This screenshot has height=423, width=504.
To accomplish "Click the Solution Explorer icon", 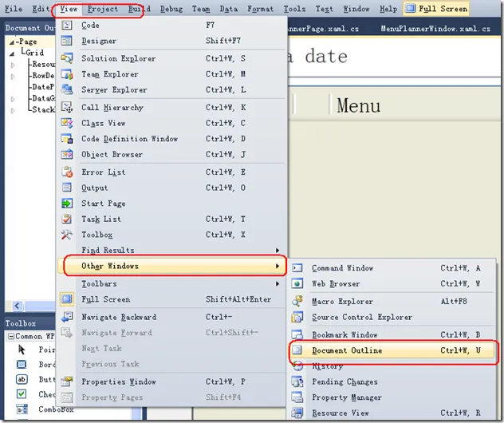I will [x=67, y=58].
